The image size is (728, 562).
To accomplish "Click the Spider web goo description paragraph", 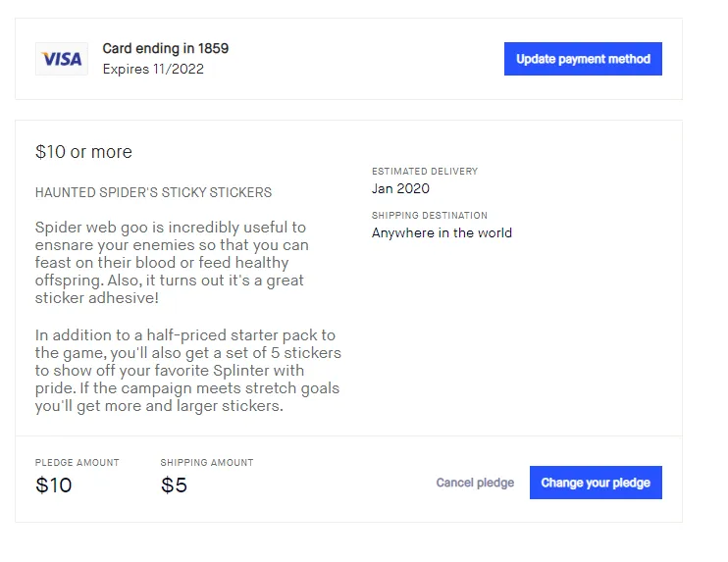I will tap(172, 263).
